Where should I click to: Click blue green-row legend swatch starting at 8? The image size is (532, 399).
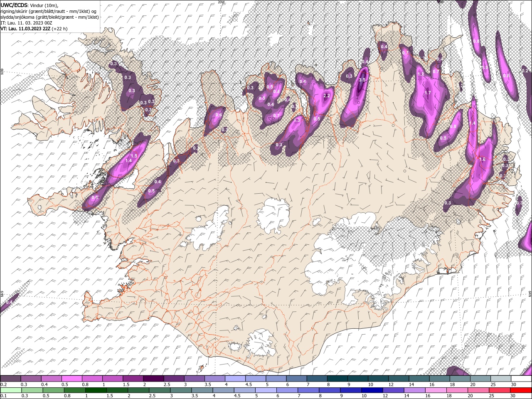coord(330,390)
